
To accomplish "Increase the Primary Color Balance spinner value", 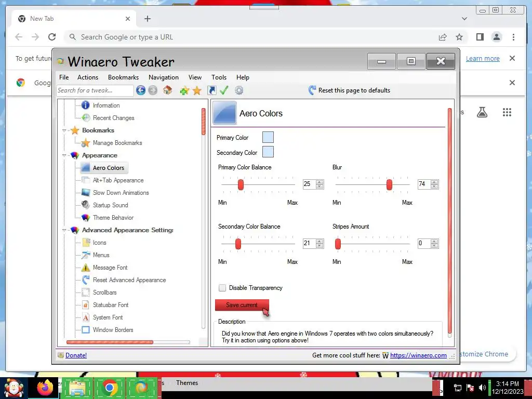I will [x=320, y=182].
